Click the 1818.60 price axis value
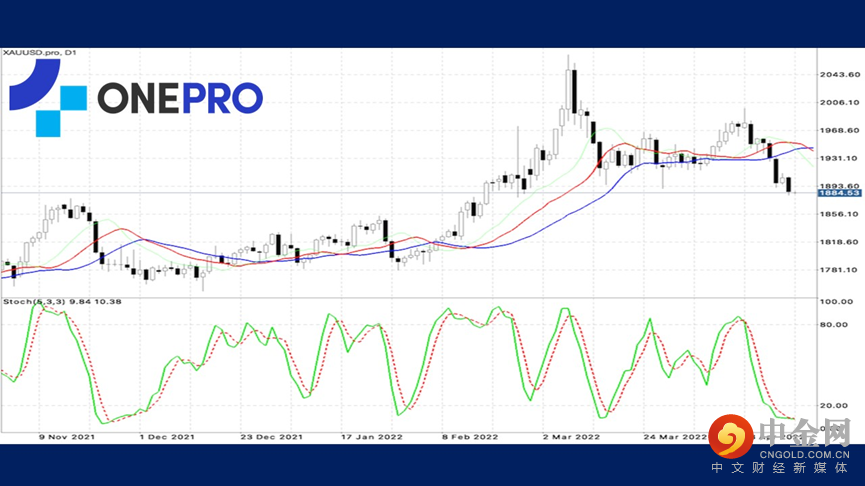This screenshot has height=486, width=865. coord(840,242)
